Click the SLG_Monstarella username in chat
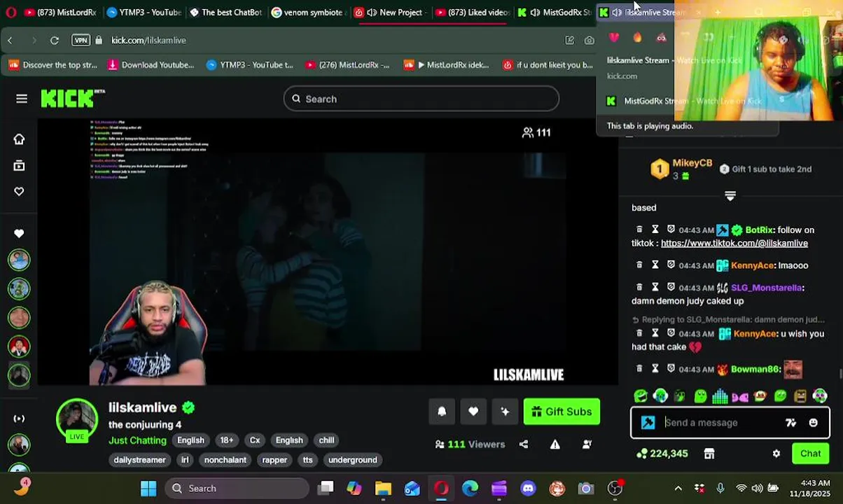Viewport: 843px width, 504px height. pos(767,288)
